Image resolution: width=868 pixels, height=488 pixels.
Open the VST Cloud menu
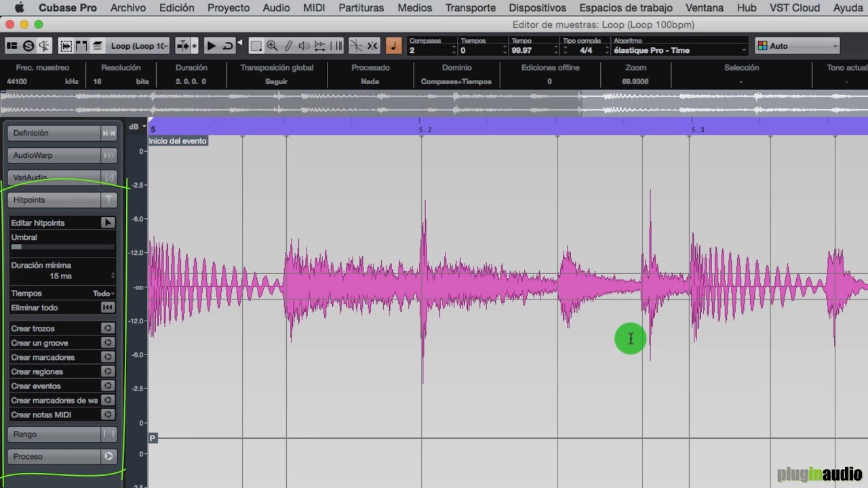pos(795,8)
